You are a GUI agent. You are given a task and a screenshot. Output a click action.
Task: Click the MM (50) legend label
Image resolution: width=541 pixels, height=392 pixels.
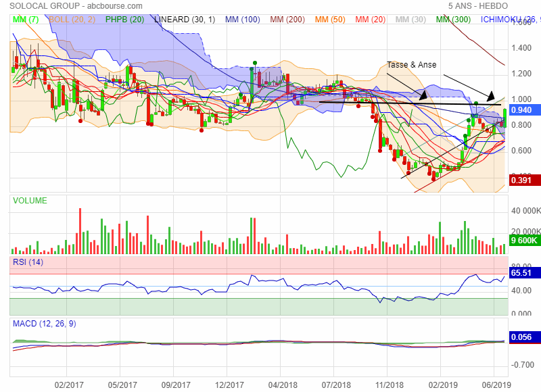click(330, 20)
